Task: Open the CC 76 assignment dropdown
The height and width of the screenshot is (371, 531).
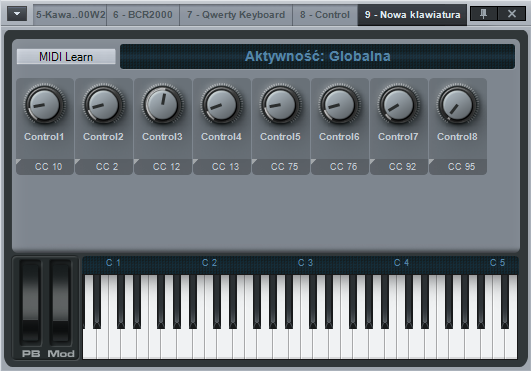Action: coord(340,167)
